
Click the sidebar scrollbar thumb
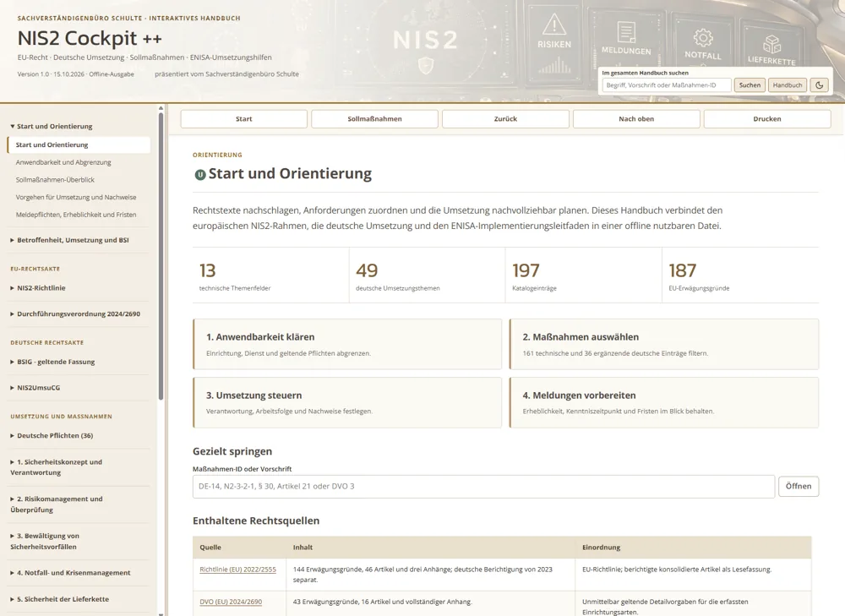[161, 256]
